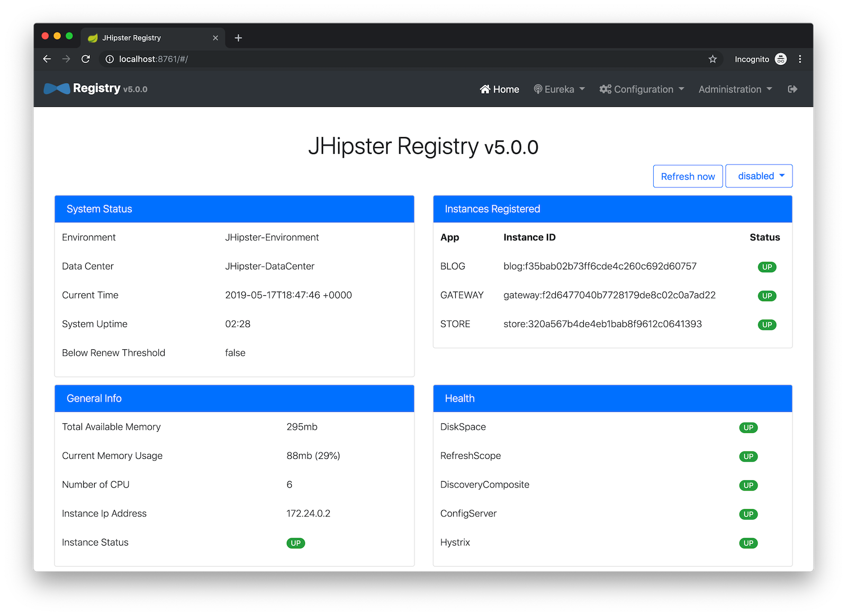Close the JHipster Registry tab
Image resolution: width=847 pixels, height=616 pixels.
[215, 38]
